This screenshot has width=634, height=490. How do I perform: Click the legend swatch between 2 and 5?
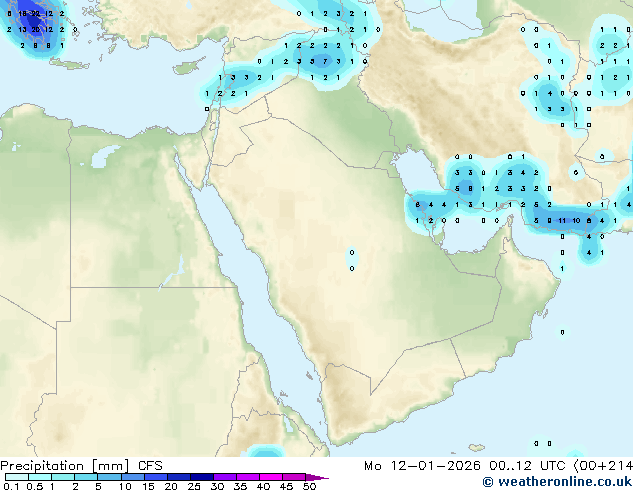(86, 477)
